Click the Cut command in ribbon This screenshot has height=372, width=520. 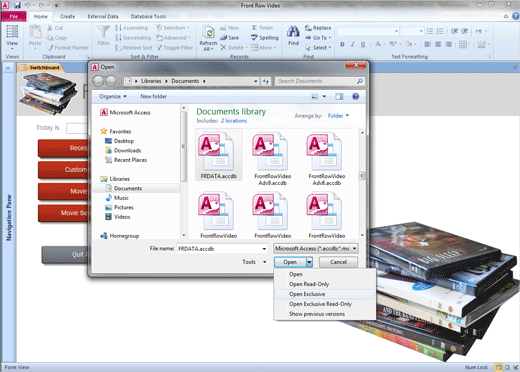tap(55, 28)
